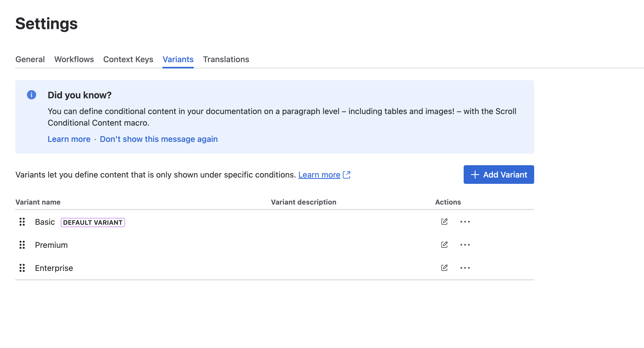Image resolution: width=644 pixels, height=348 pixels.
Task: Click the Add Variant button
Action: 498,174
